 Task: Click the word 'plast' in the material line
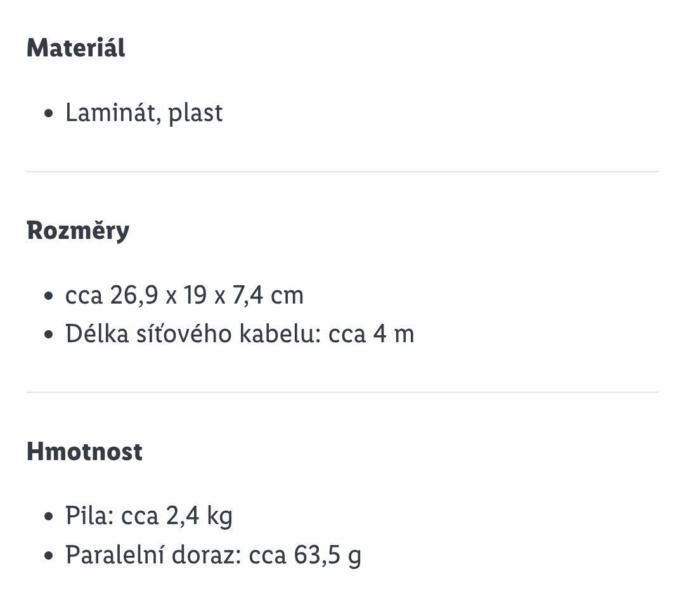click(195, 113)
